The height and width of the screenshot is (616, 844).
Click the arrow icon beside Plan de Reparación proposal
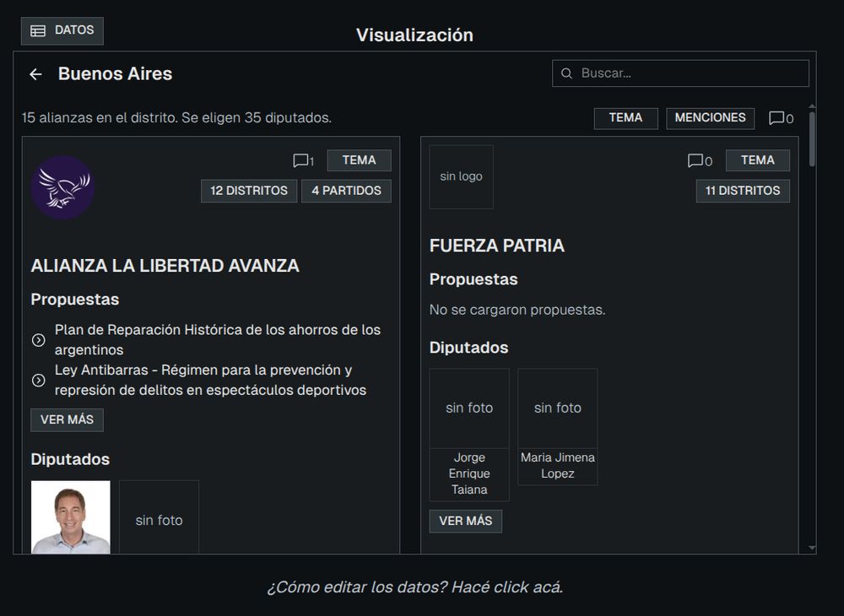(x=37, y=339)
